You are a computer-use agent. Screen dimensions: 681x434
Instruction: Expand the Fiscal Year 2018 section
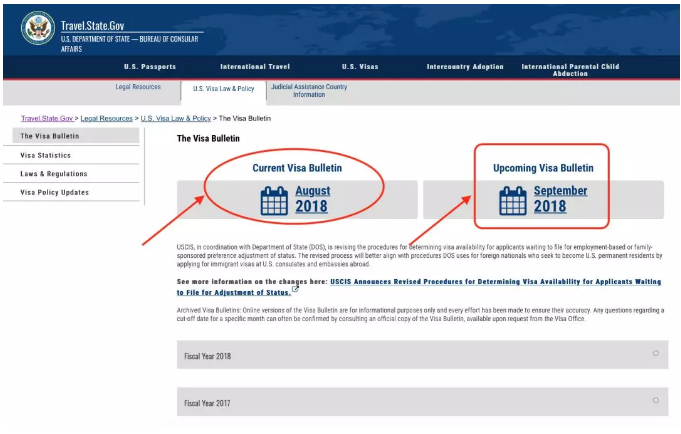coord(655,354)
